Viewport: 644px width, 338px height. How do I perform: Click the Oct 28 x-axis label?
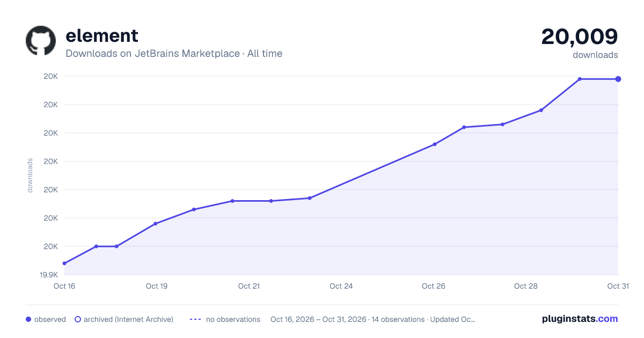(526, 286)
